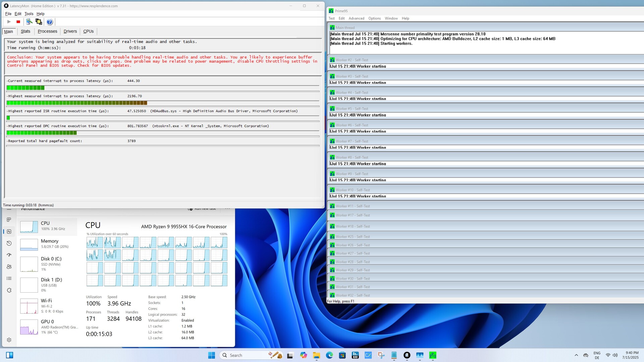Click Prime95 icon in the taskbar
644x362 pixels.
433,355
